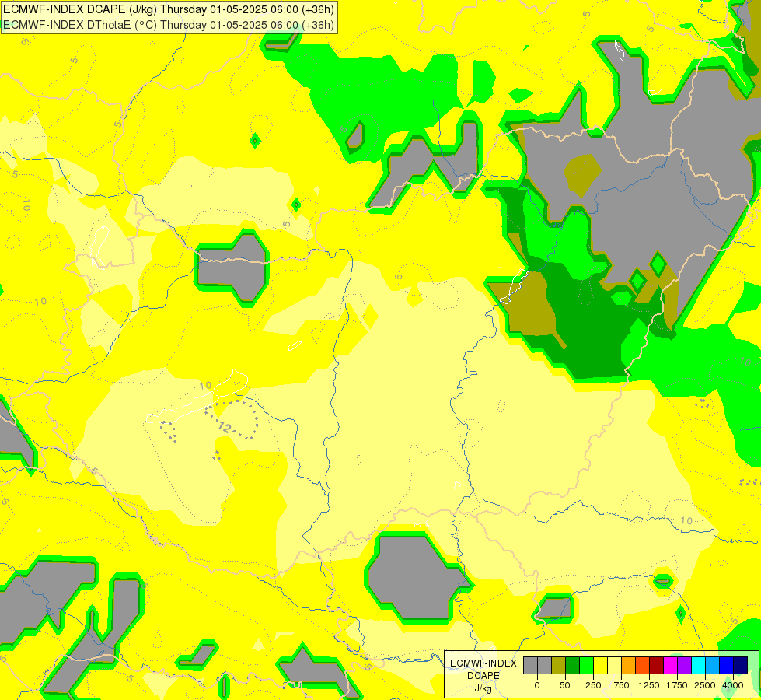Select the legend value "2500"
This screenshot has width=761, height=700.
[705, 685]
